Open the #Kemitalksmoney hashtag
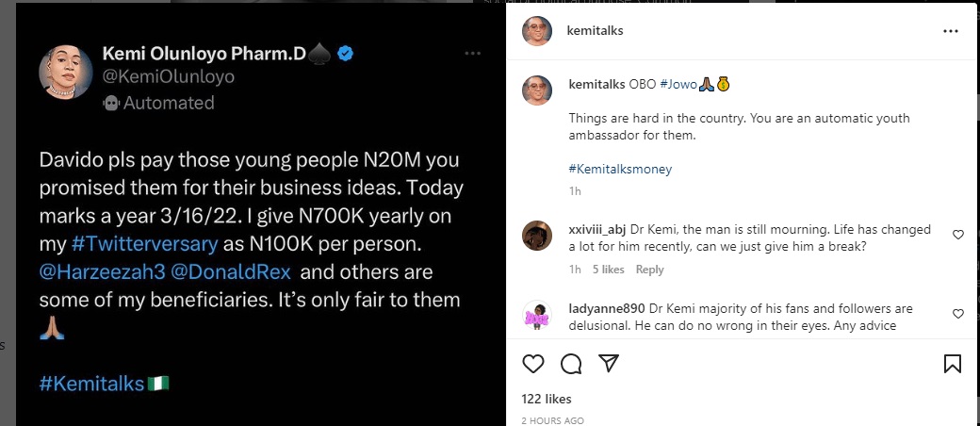 [x=620, y=170]
